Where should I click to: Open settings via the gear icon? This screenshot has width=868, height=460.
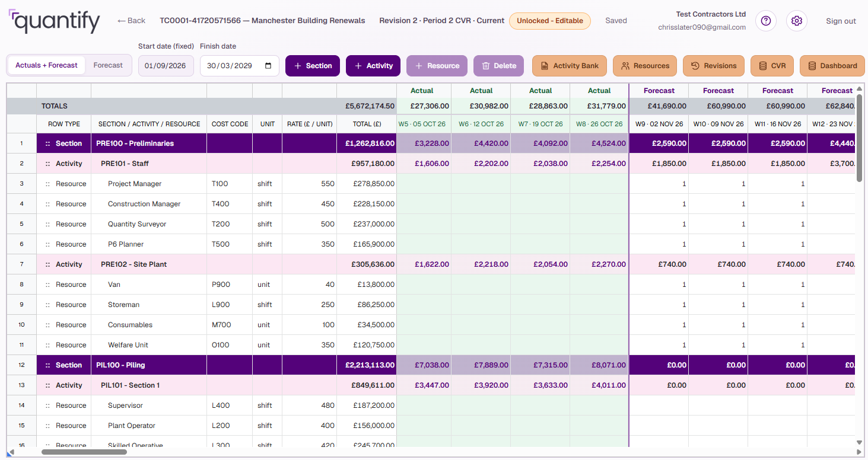(797, 21)
